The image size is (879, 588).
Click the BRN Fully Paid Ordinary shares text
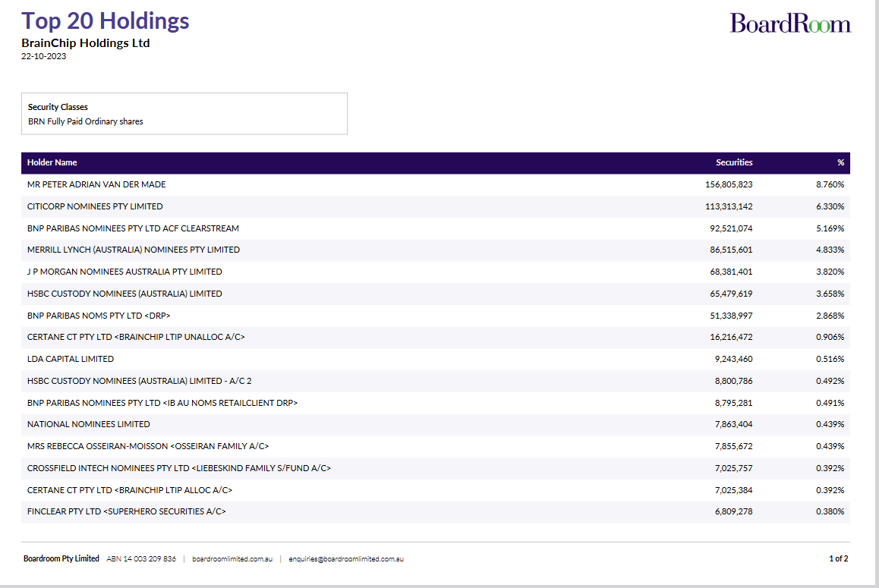[85, 121]
